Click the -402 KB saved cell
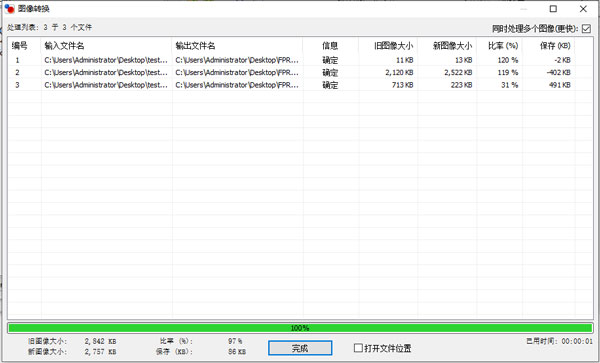600x363 pixels. [559, 72]
